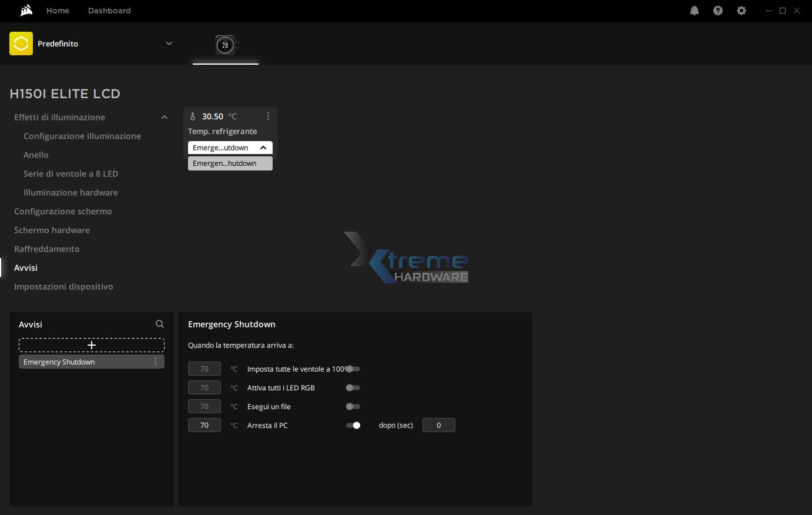Enable the 'Attiva tutti i LED RGB' toggle
The image size is (812, 515).
[353, 388]
